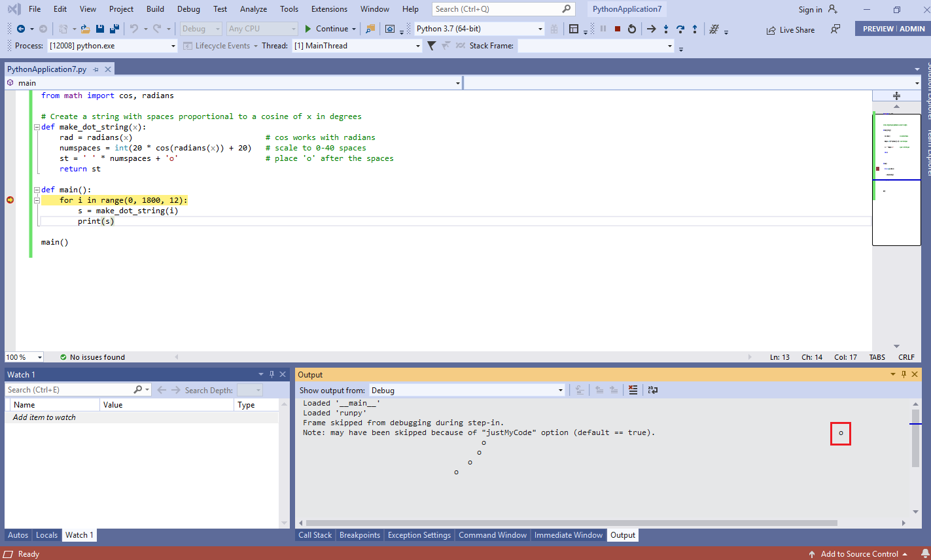931x560 pixels.
Task: Open the Show output from Debug dropdown
Action: point(559,390)
